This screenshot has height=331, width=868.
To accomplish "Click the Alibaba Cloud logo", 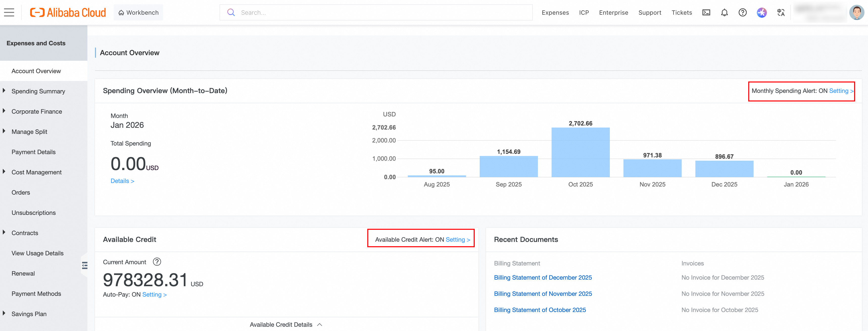I will click(x=68, y=12).
